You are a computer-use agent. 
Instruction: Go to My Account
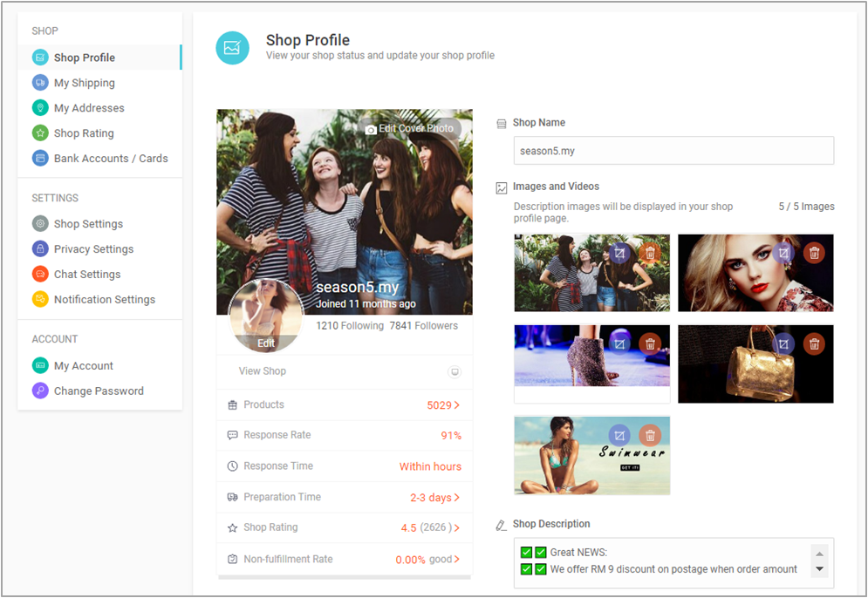[x=83, y=365]
